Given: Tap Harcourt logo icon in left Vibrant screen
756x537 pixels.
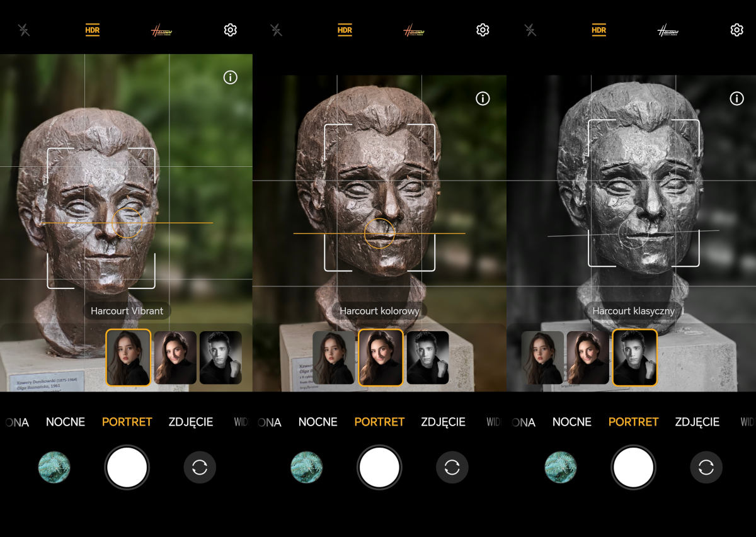Looking at the screenshot, I should (162, 31).
